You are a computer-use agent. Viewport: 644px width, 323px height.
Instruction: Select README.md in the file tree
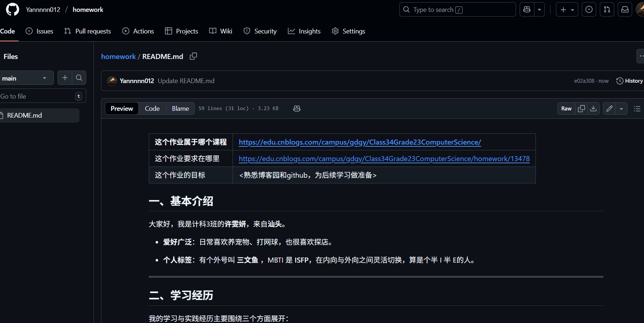coord(39,115)
